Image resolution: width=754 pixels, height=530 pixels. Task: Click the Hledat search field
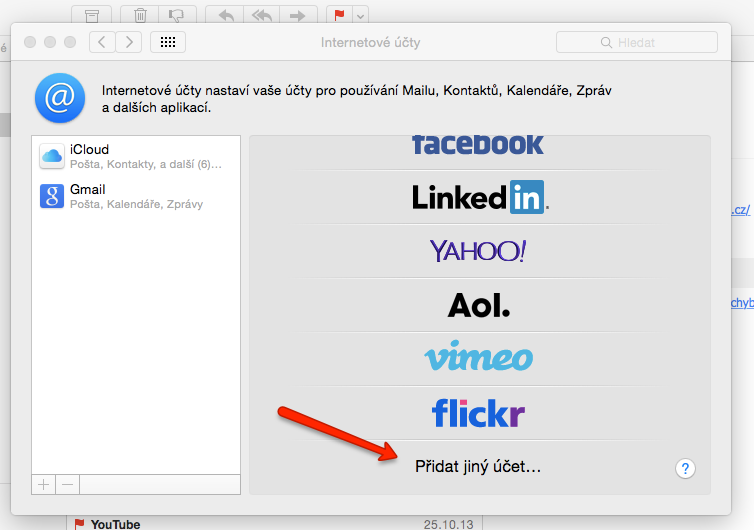(x=637, y=42)
